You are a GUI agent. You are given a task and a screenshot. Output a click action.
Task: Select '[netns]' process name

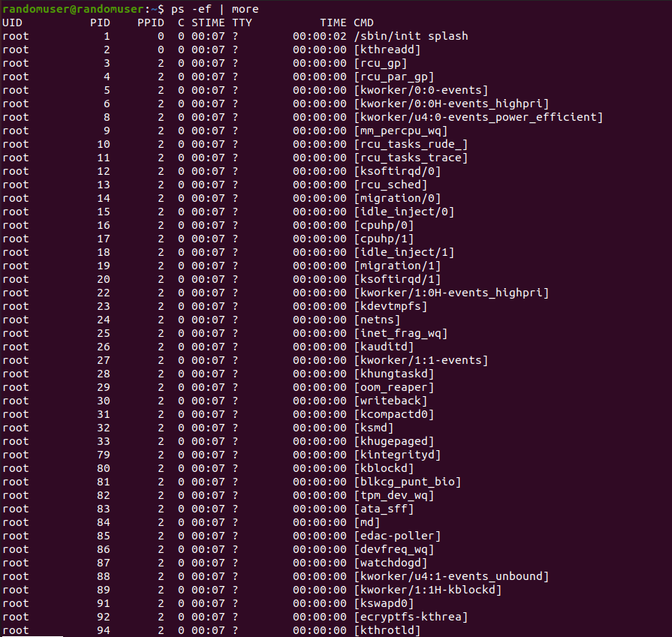coord(377,320)
